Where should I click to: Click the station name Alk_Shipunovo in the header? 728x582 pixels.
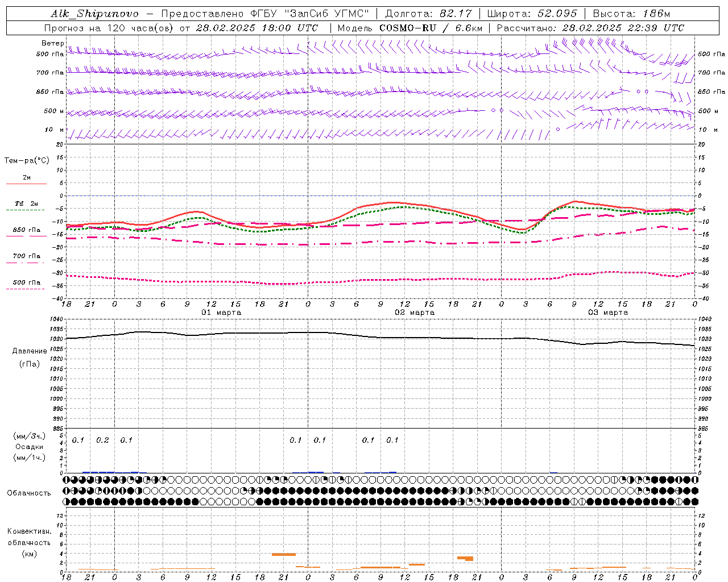tap(94, 14)
